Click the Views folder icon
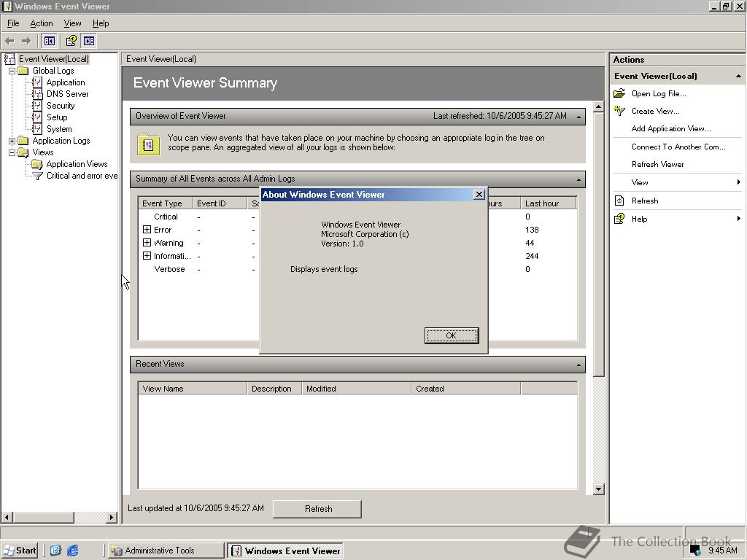Viewport: 747px width, 560px height. pyautogui.click(x=23, y=152)
